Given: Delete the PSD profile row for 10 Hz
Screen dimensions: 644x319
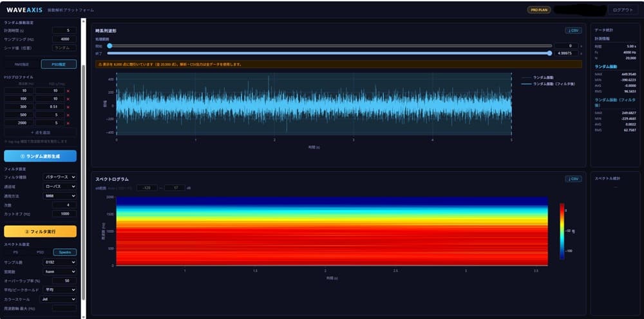Looking at the screenshot, I should pos(68,91).
